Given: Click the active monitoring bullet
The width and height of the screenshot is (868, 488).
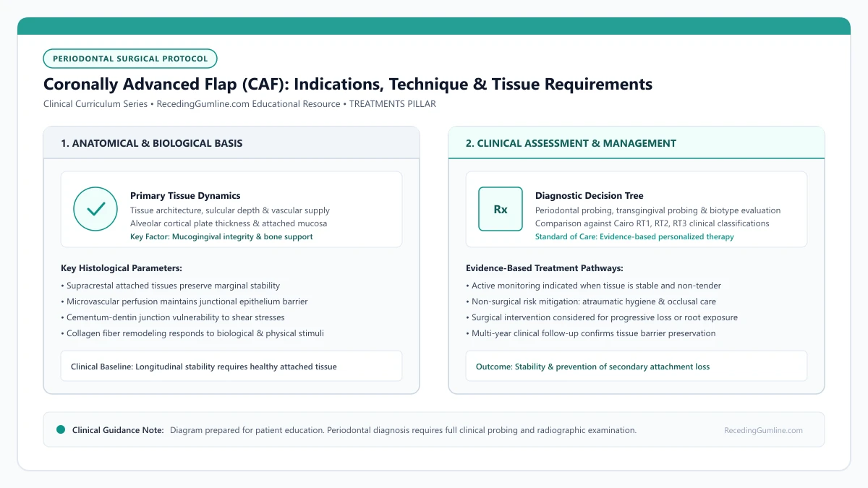Looking at the screenshot, I should (x=593, y=286).
